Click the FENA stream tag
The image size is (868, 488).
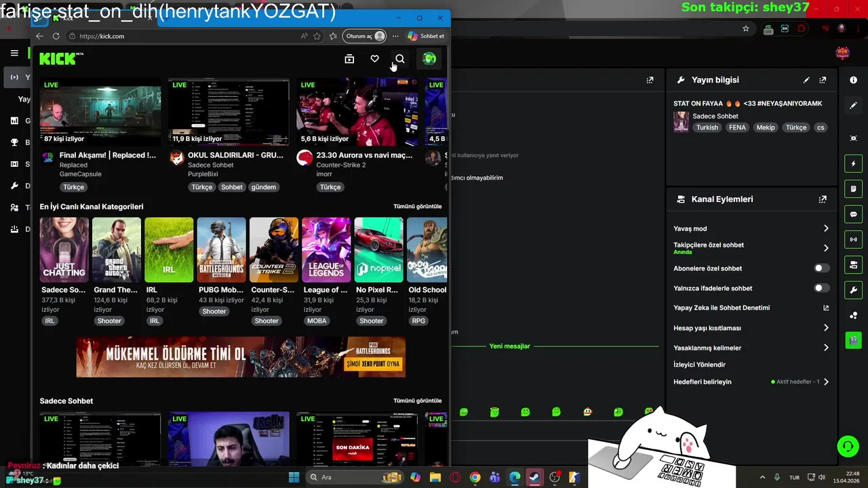pos(737,127)
